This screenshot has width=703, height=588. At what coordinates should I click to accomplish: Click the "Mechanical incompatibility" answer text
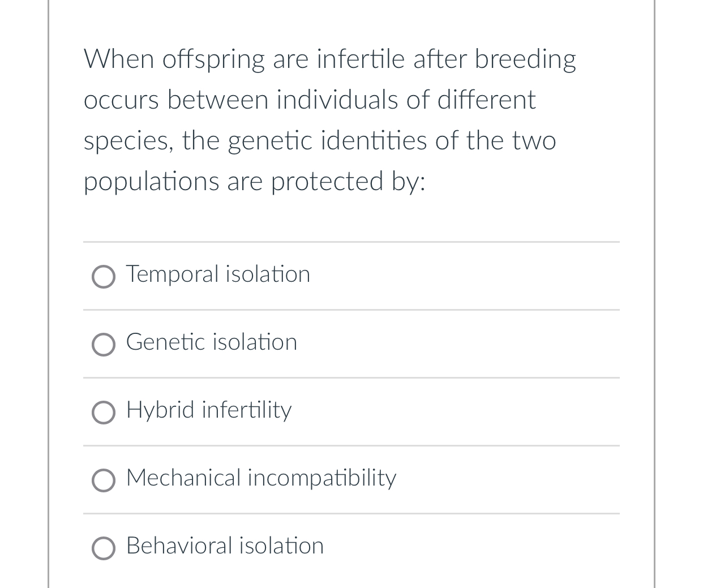(x=261, y=478)
